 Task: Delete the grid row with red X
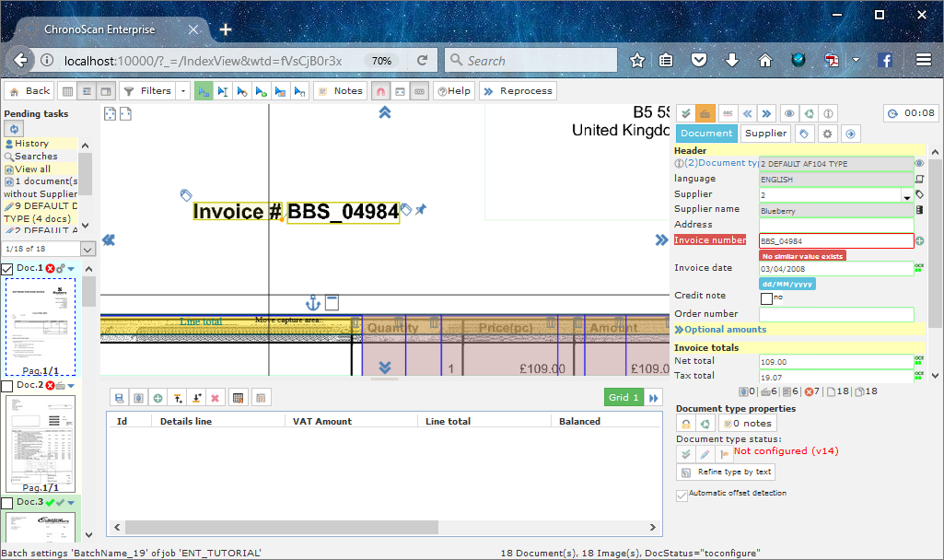point(215,398)
